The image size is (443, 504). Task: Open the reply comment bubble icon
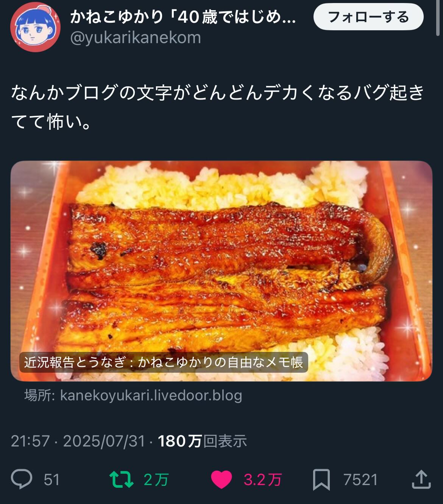coord(22,479)
